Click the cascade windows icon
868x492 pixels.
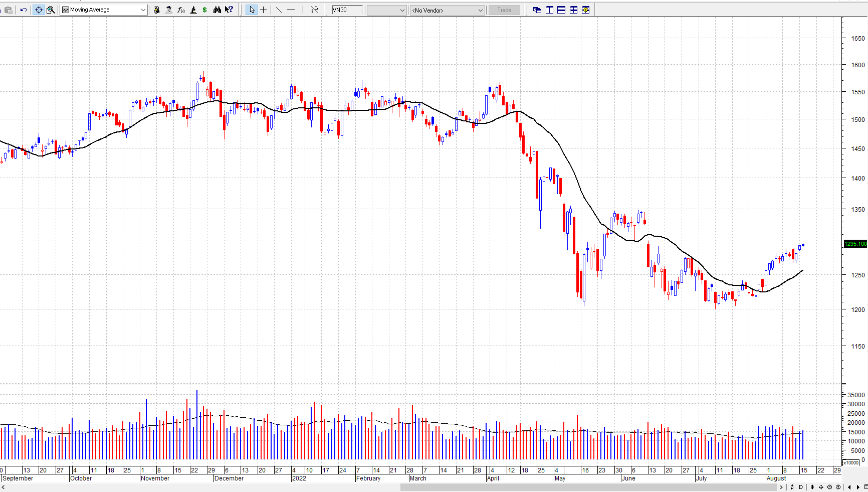pos(537,10)
